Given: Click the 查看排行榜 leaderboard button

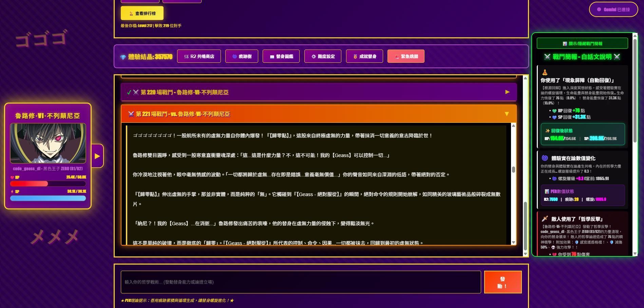Looking at the screenshot, I should point(142,13).
